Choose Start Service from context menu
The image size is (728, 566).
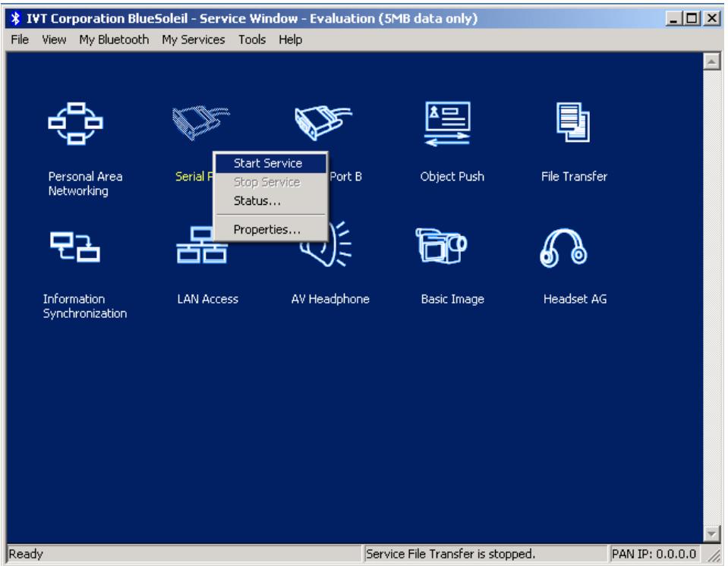(x=271, y=163)
